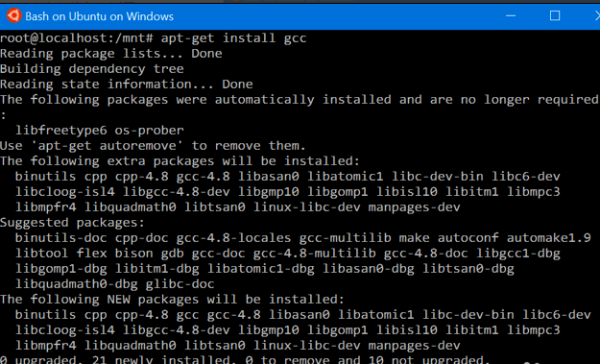The height and width of the screenshot is (364, 600).
Task: Click the package 'libquadmath0-dbg'
Action: pos(77,284)
